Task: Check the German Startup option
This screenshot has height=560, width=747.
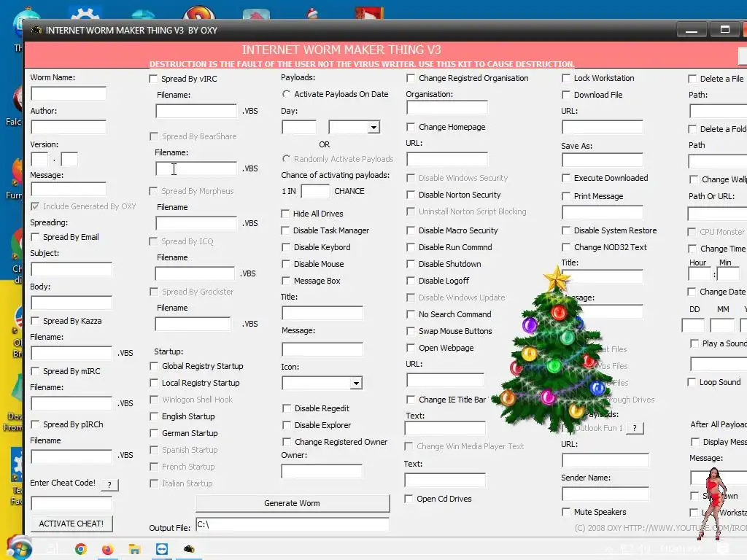Action: [x=154, y=433]
